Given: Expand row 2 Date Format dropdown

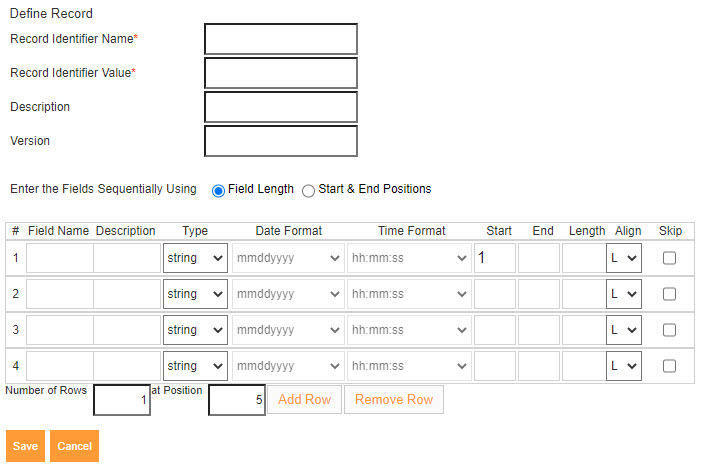Looking at the screenshot, I should [x=288, y=294].
